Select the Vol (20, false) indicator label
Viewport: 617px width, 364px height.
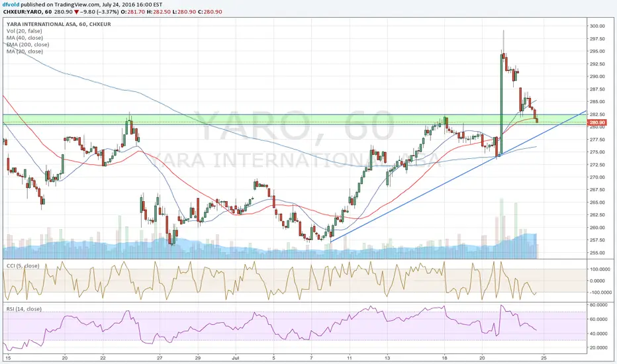(x=24, y=31)
